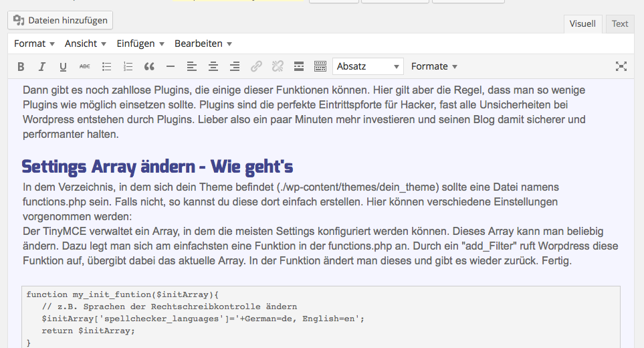The image size is (644, 348).
Task: Open the Bearbeiten menu
Action: point(203,43)
